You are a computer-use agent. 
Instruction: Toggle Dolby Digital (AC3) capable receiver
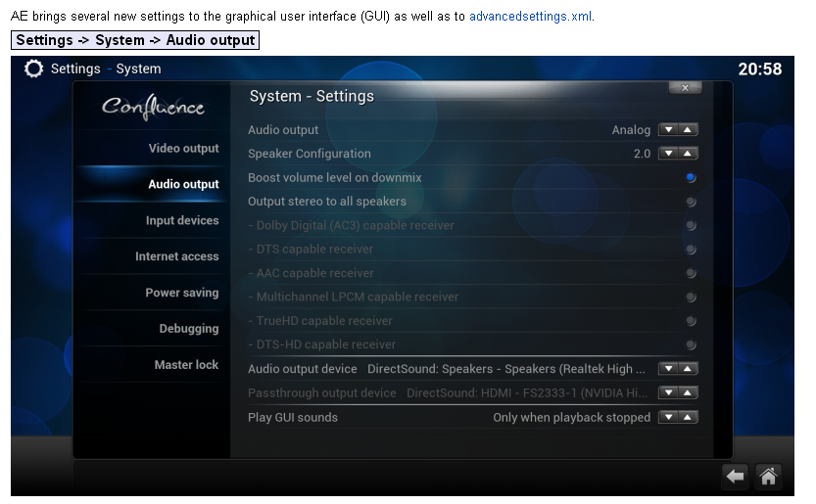pyautogui.click(x=691, y=225)
